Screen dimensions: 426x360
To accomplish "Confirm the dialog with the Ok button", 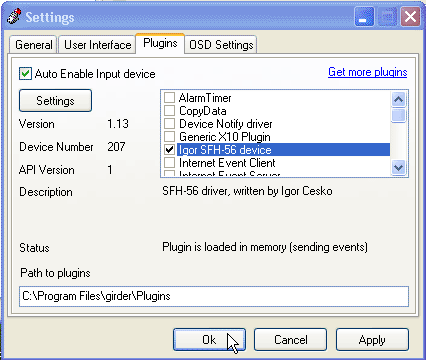I will tap(209, 339).
